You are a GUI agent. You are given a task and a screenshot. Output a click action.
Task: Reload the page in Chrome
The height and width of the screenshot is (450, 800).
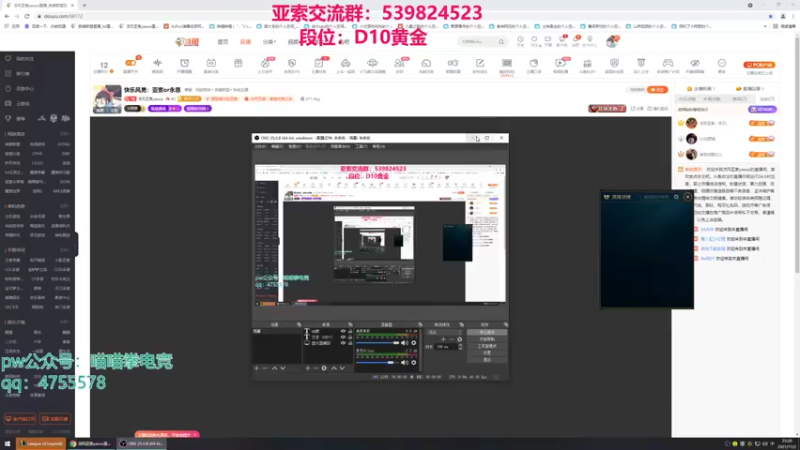[27, 16]
